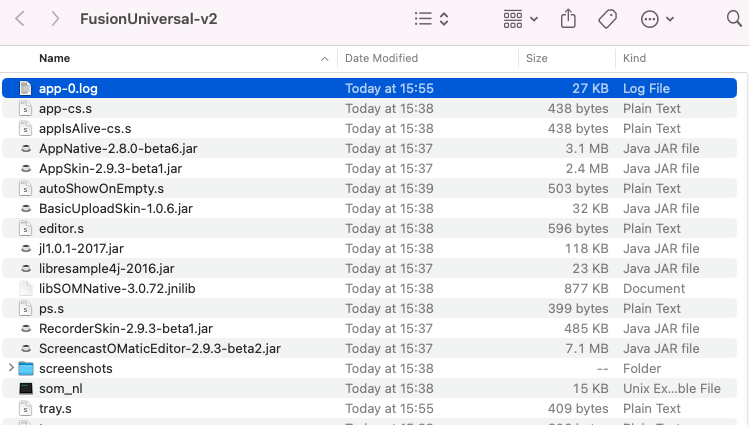Sort by the Size column header
Viewport: 749px width, 425px height.
[537, 59]
